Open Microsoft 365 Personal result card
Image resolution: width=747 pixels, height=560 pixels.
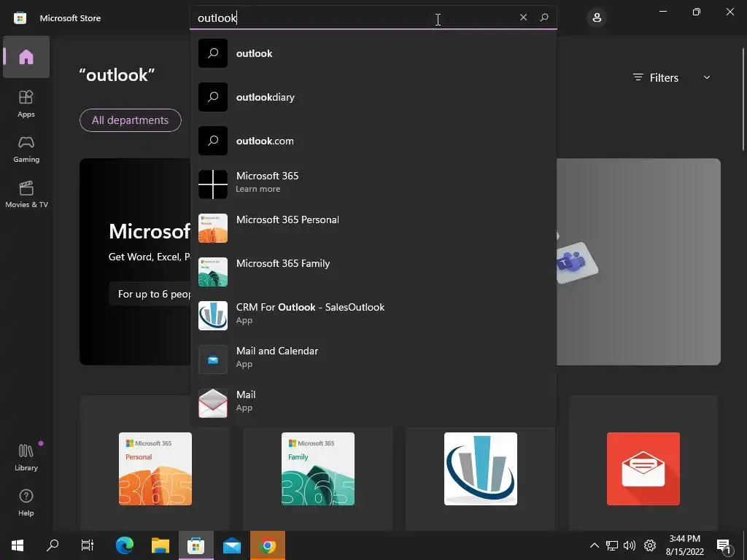(x=155, y=469)
